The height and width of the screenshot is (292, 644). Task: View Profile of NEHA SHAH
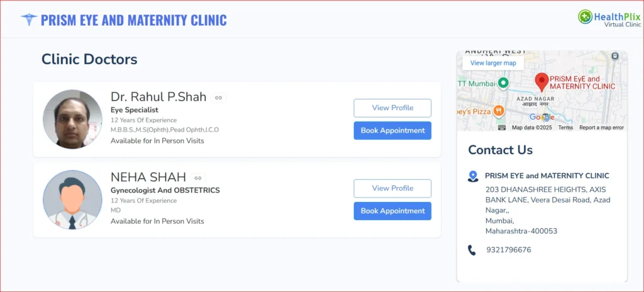point(392,189)
